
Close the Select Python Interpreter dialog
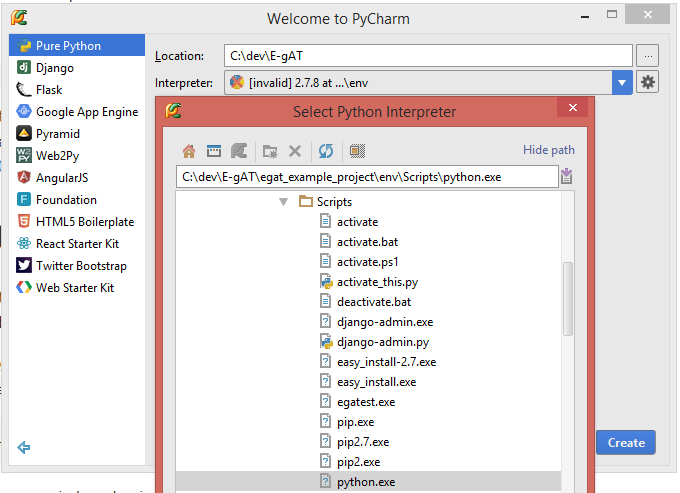point(572,107)
